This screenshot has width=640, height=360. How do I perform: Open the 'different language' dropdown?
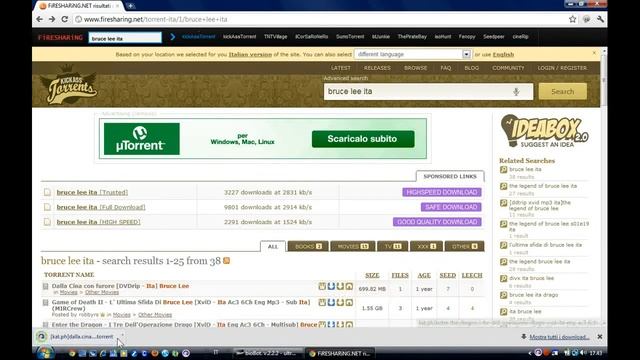pos(413,54)
